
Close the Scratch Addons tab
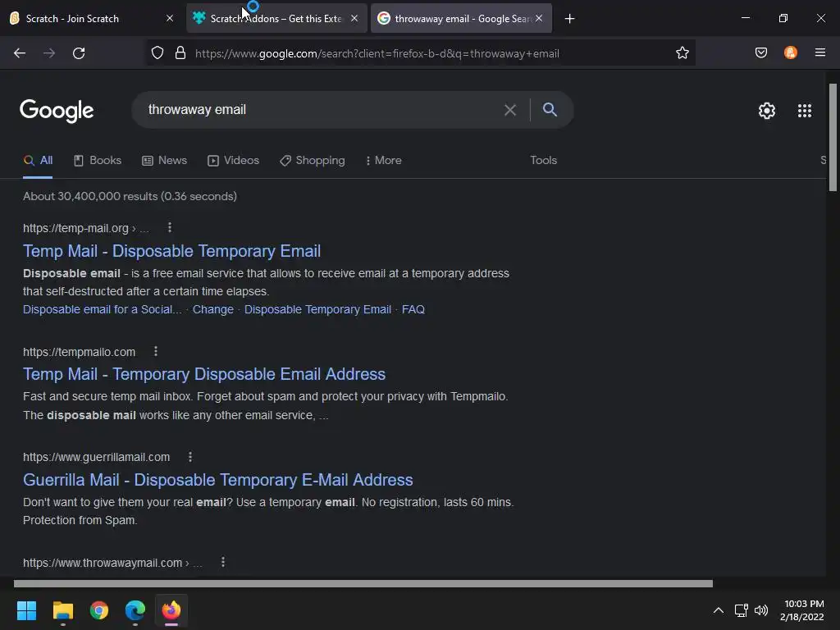point(354,19)
